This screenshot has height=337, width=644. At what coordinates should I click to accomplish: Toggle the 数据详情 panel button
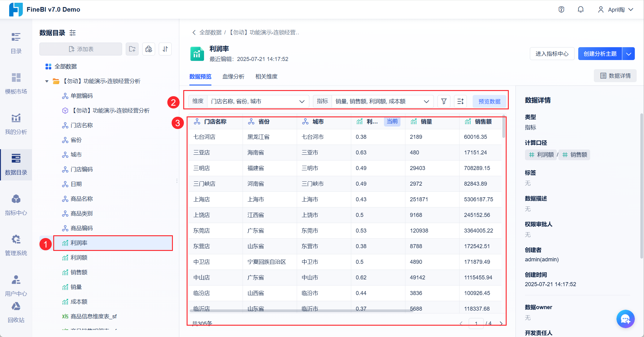pos(615,76)
